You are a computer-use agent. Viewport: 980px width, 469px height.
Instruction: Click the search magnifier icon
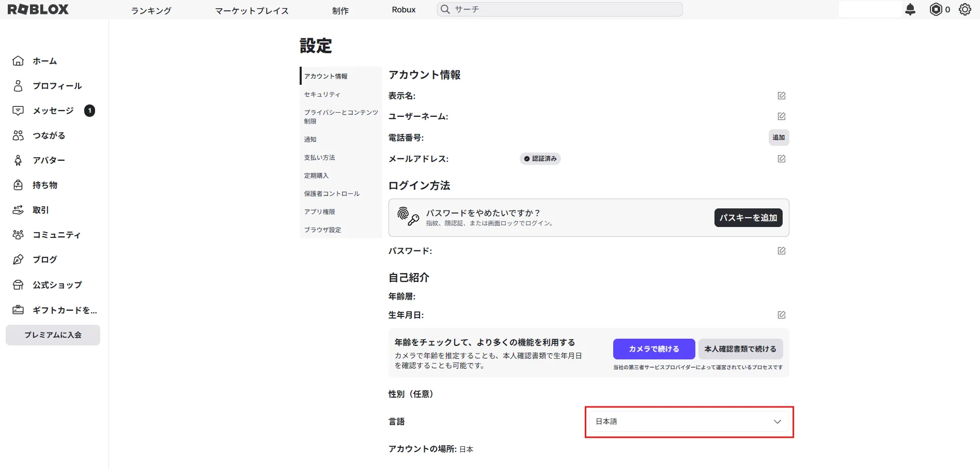tap(445, 9)
